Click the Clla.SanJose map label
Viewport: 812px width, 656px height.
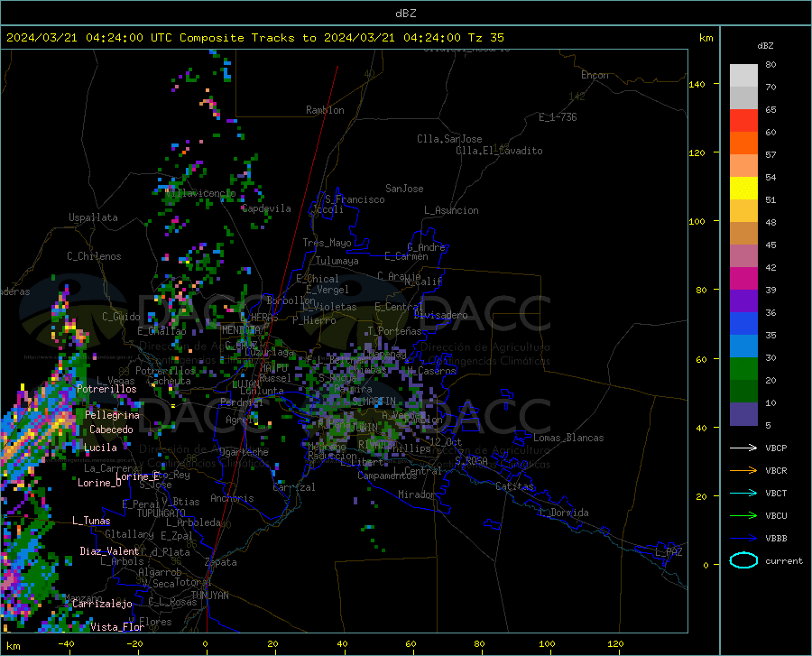coord(449,139)
